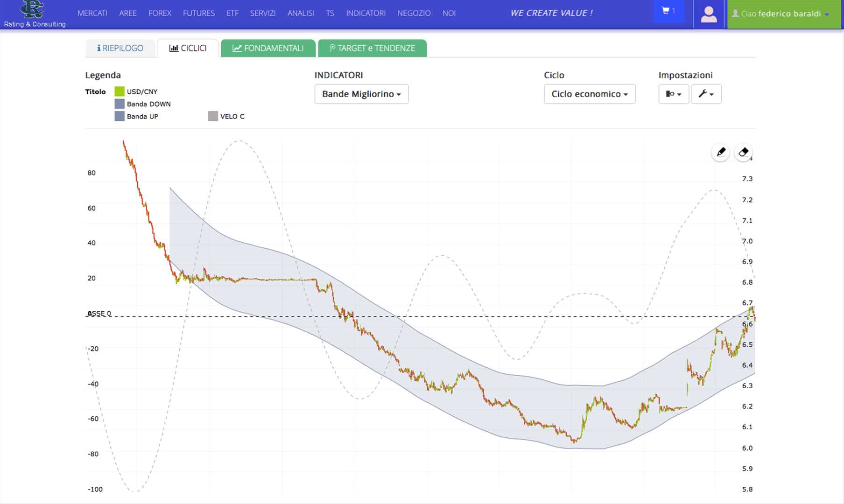Open the shopping cart icon
This screenshot has width=844, height=504.
[668, 11]
